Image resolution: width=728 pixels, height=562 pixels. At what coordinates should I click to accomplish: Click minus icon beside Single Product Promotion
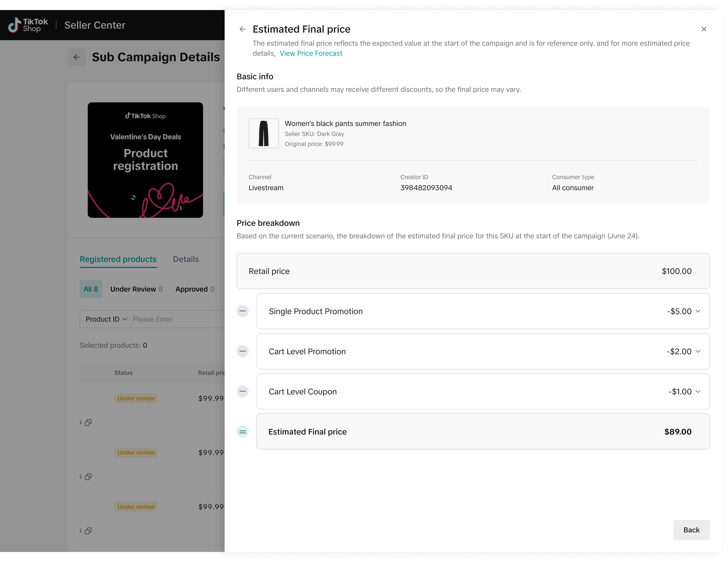click(x=243, y=311)
